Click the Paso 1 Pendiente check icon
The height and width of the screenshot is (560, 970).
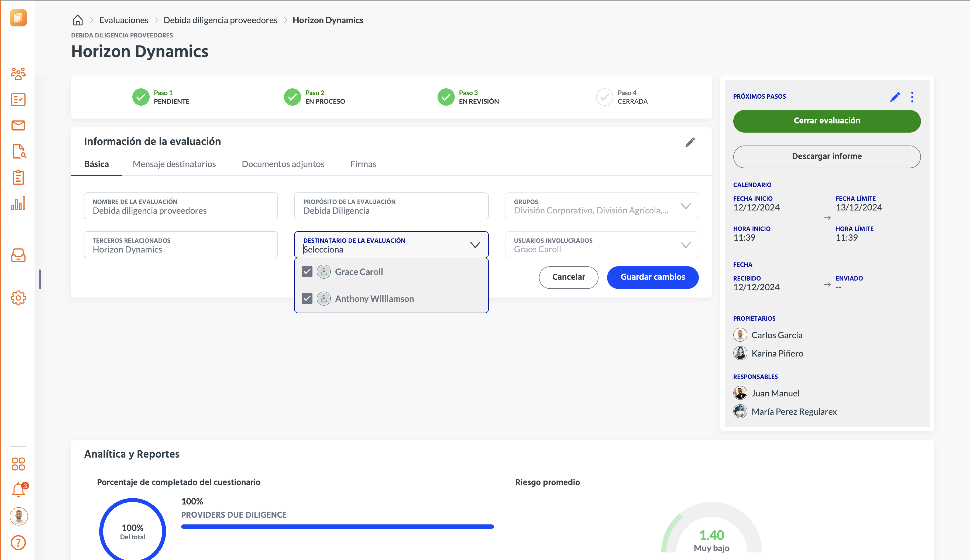click(141, 97)
